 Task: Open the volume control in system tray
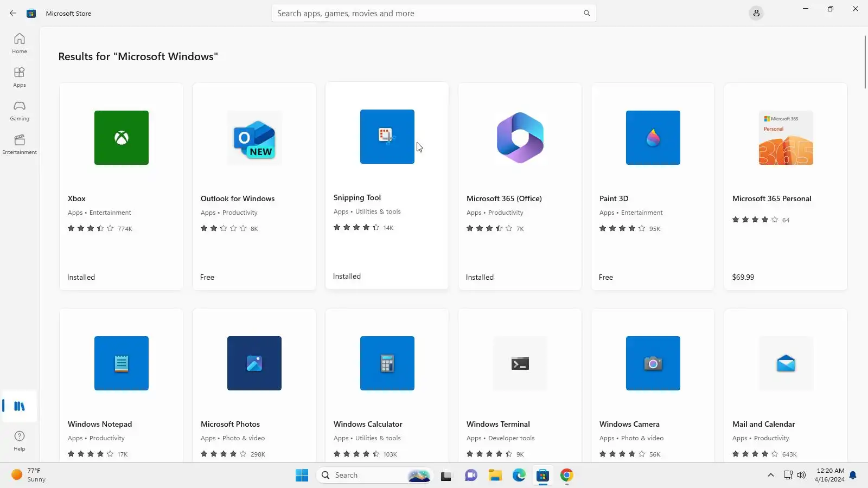coord(801,476)
